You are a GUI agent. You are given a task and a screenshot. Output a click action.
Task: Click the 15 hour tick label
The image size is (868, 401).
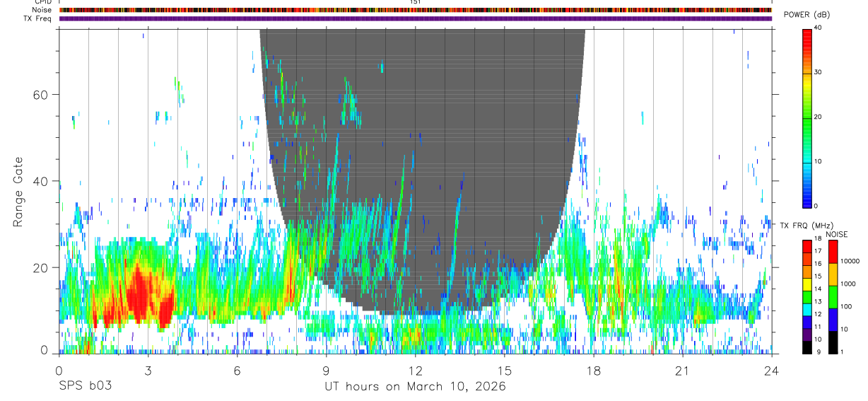(x=504, y=370)
